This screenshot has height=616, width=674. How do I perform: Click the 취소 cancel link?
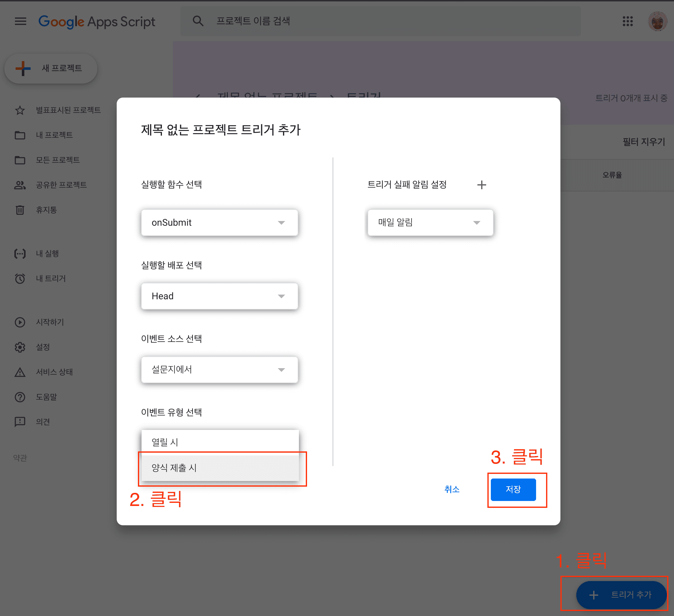click(452, 489)
